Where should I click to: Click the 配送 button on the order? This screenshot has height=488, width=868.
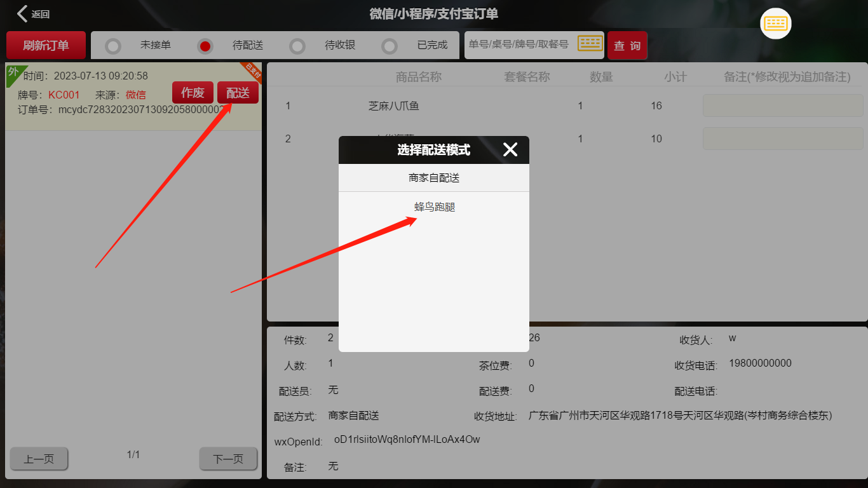238,93
